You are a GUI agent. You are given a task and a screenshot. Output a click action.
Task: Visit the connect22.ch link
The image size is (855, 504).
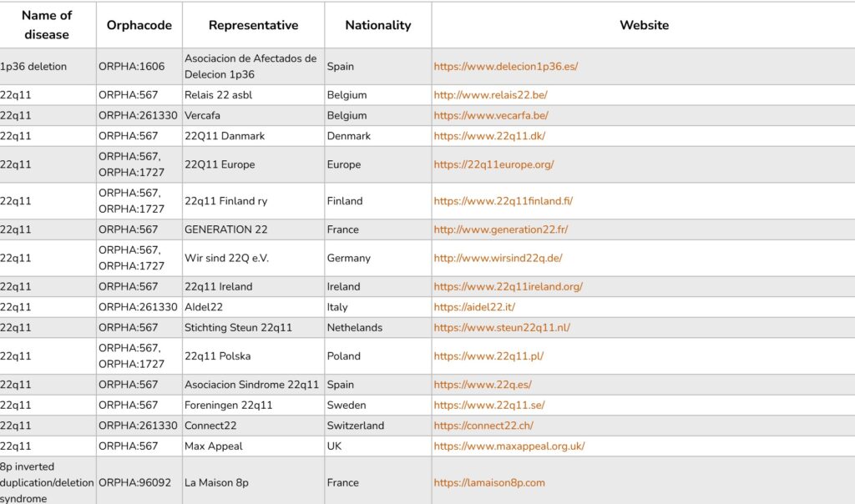(x=483, y=426)
